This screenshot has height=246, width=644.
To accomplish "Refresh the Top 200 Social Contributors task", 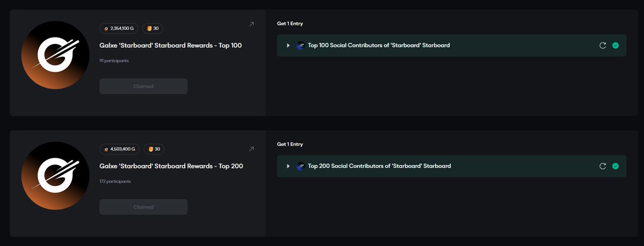I will click(603, 166).
